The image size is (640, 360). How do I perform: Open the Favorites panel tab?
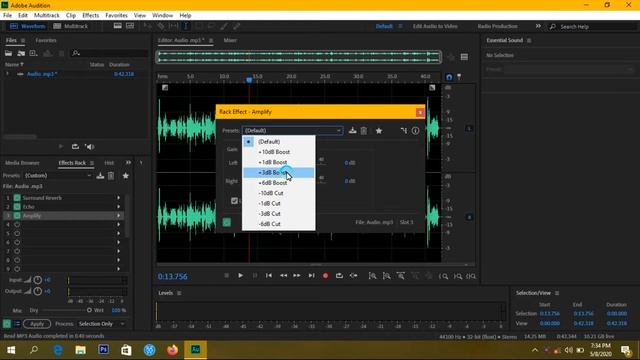coord(46,40)
